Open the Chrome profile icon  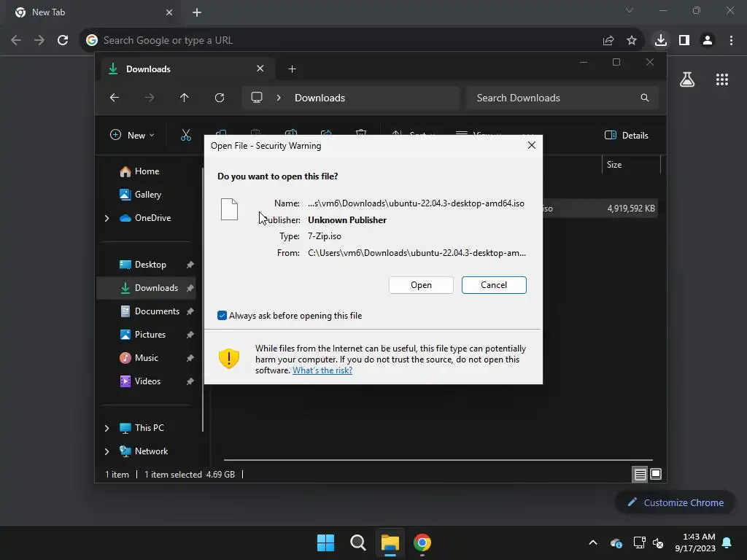708,40
